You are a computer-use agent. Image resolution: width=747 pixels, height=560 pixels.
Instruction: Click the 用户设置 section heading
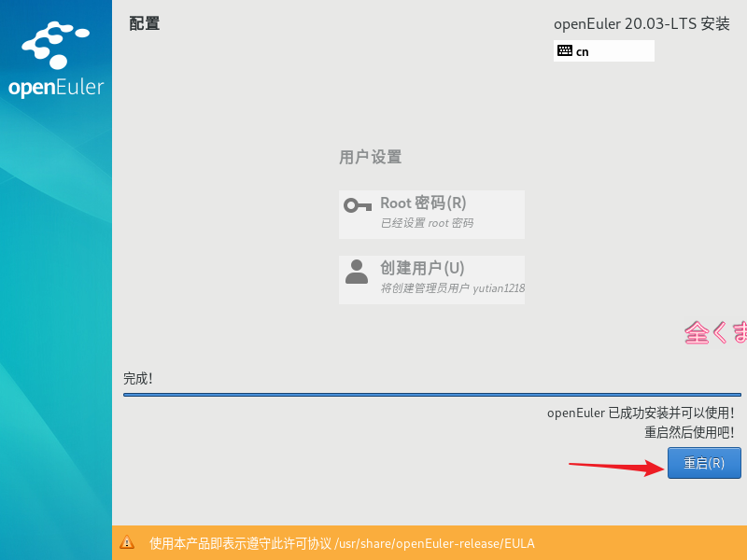(x=370, y=157)
